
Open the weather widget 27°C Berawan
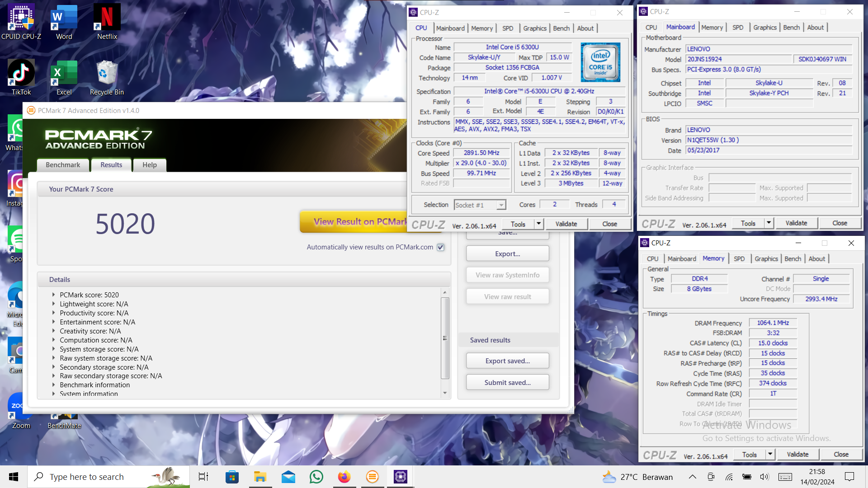(x=637, y=477)
